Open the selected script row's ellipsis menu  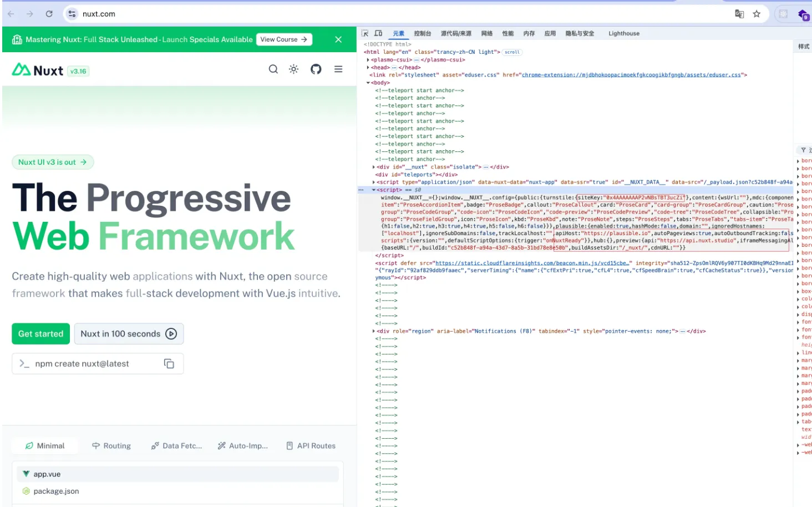pyautogui.click(x=361, y=190)
